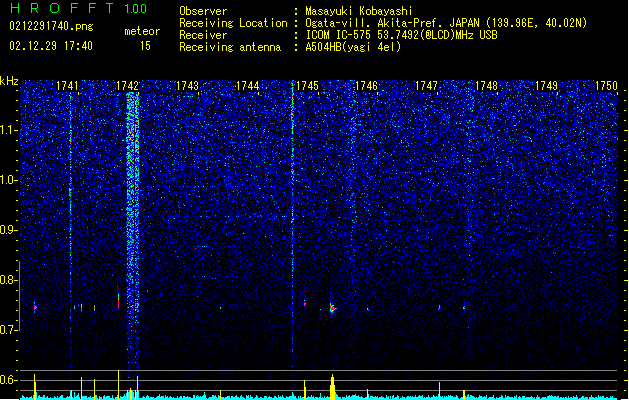This screenshot has height=400, width=629.
Task: Click the date stamp 02.12.29 17:40
Action: (51, 46)
